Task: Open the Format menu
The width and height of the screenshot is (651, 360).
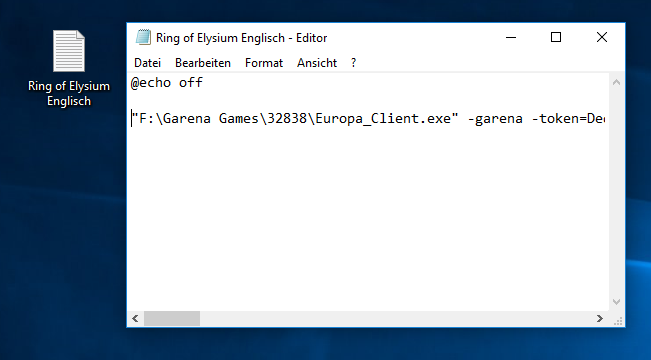Action: 264,63
